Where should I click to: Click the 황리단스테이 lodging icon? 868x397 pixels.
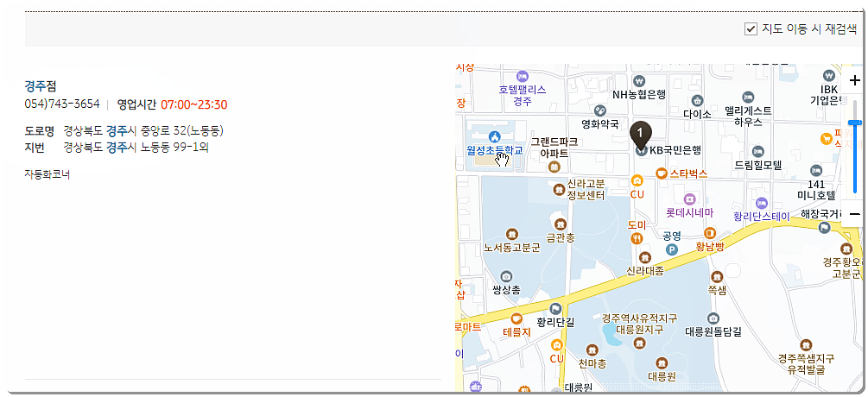[x=763, y=203]
